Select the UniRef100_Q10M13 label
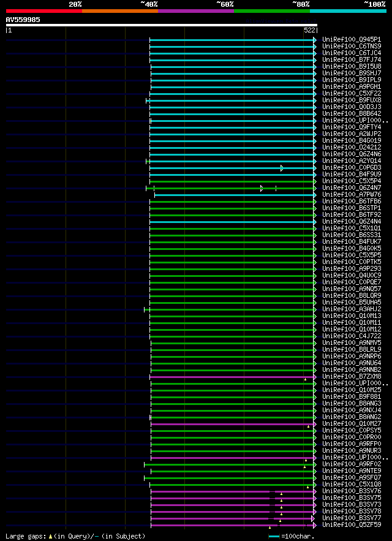The height and width of the screenshot is (541, 392). coord(352,316)
